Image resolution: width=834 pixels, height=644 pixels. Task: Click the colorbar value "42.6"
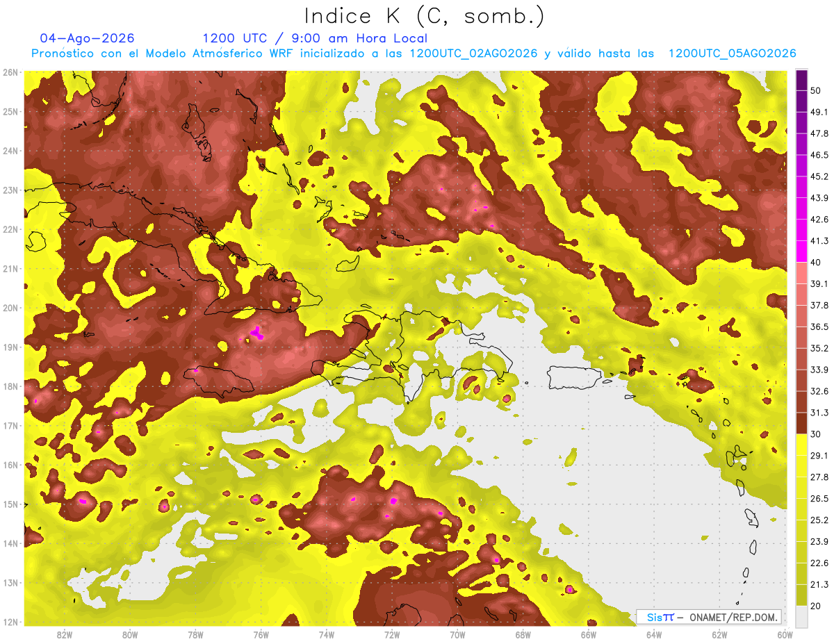(x=819, y=219)
